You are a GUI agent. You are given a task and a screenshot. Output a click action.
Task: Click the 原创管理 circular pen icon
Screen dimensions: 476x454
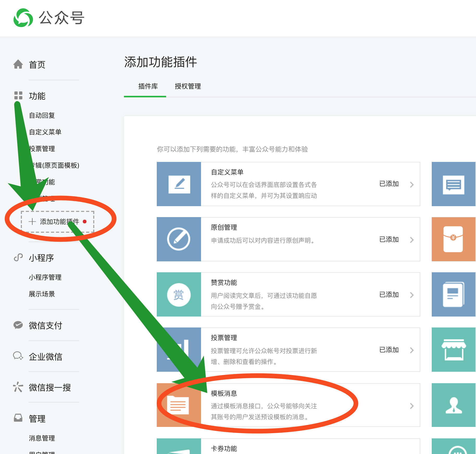tap(179, 239)
